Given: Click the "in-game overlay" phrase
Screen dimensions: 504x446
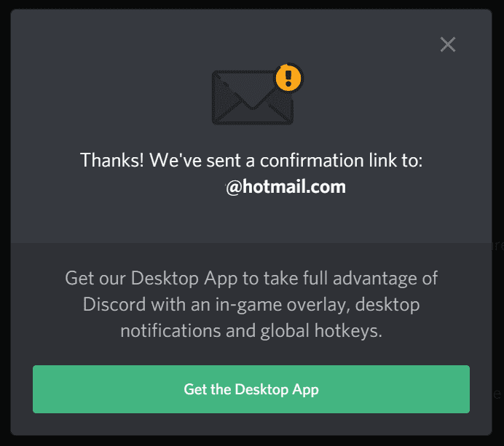Looking at the screenshot, I should pyautogui.click(x=283, y=305).
